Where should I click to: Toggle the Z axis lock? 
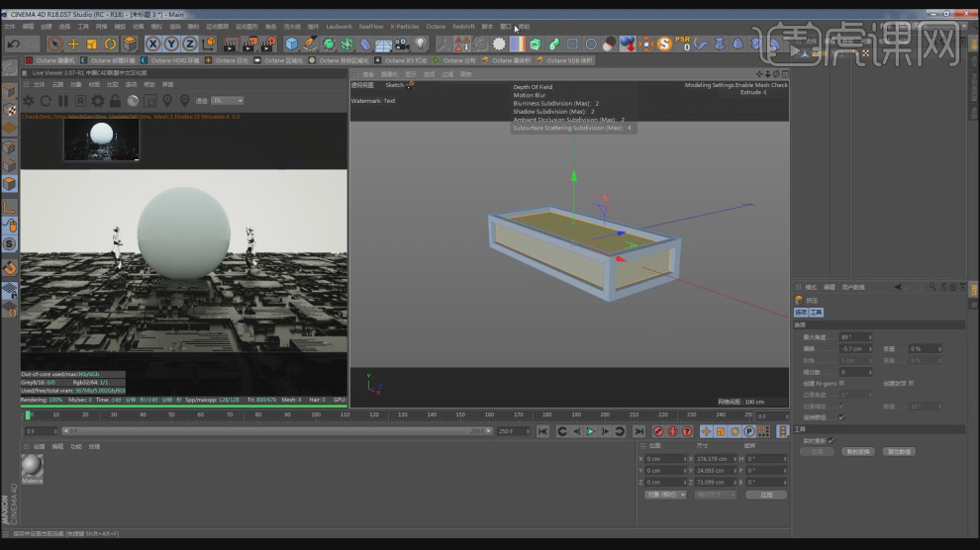(x=189, y=44)
